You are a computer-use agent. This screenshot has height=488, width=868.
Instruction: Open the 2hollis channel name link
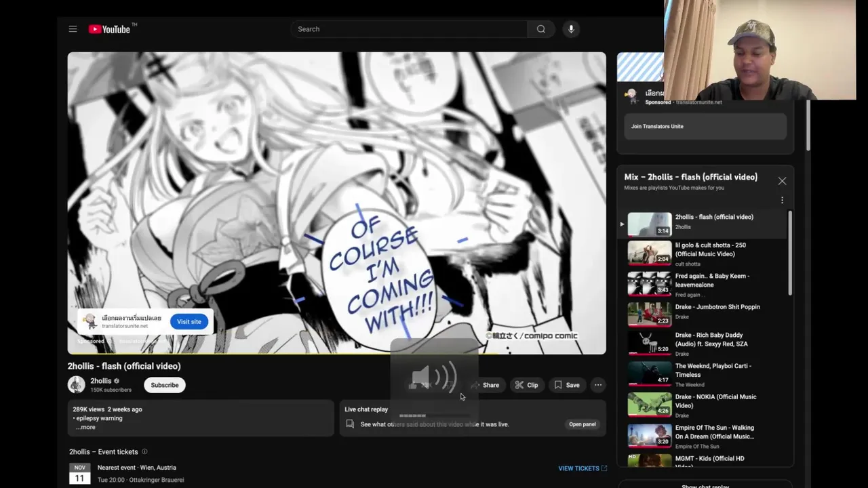click(101, 381)
